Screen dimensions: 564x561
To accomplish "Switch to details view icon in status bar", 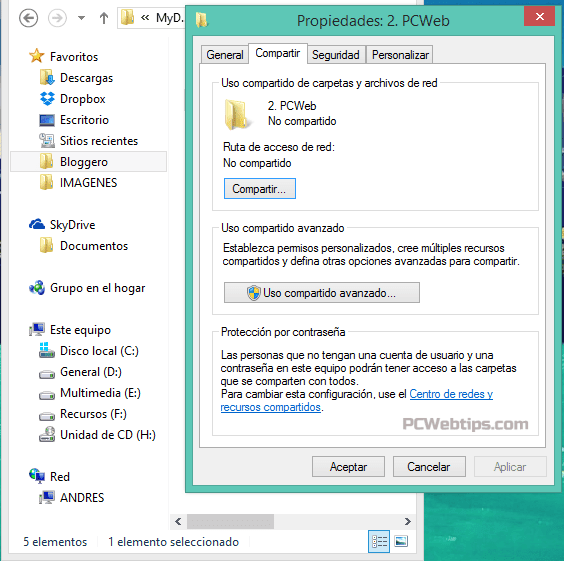I will [379, 541].
